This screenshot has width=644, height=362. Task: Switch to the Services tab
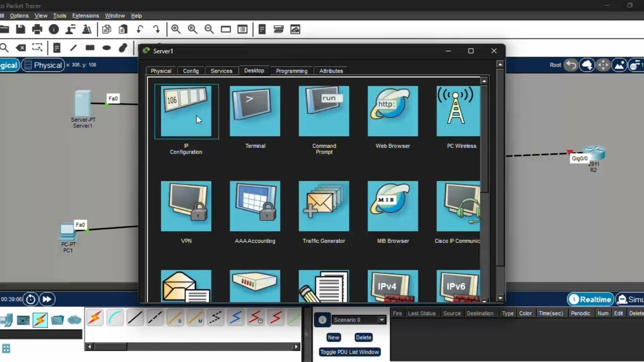(x=221, y=71)
